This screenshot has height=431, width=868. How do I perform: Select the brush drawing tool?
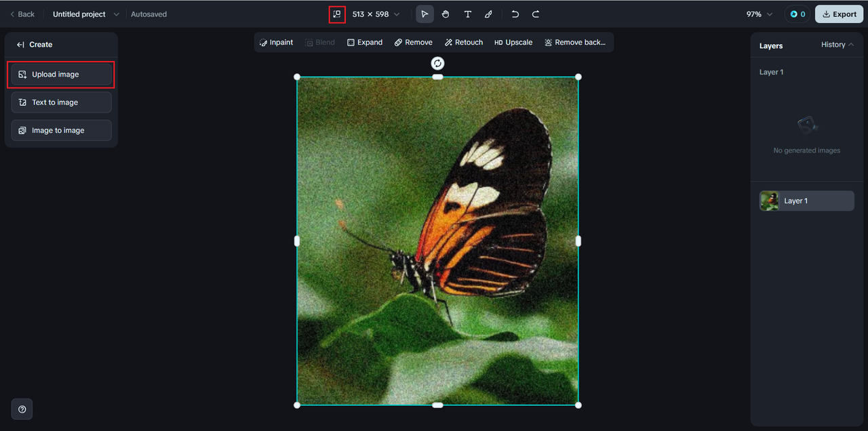tap(488, 14)
